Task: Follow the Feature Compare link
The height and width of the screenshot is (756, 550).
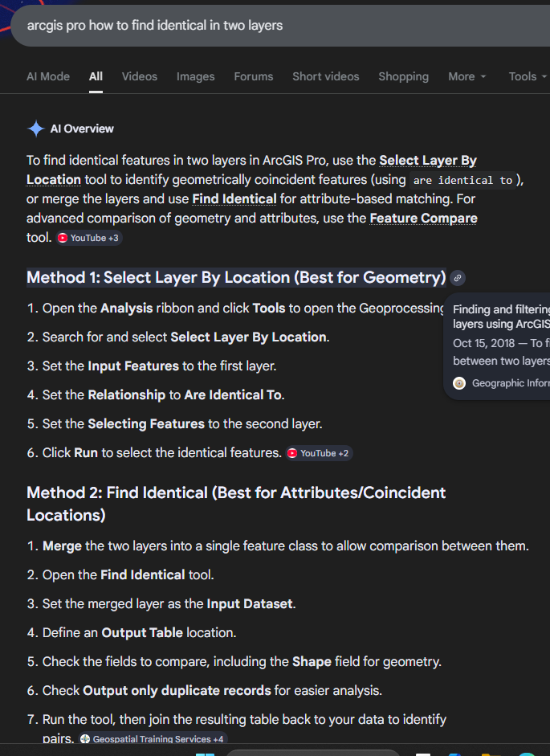Action: 423,218
